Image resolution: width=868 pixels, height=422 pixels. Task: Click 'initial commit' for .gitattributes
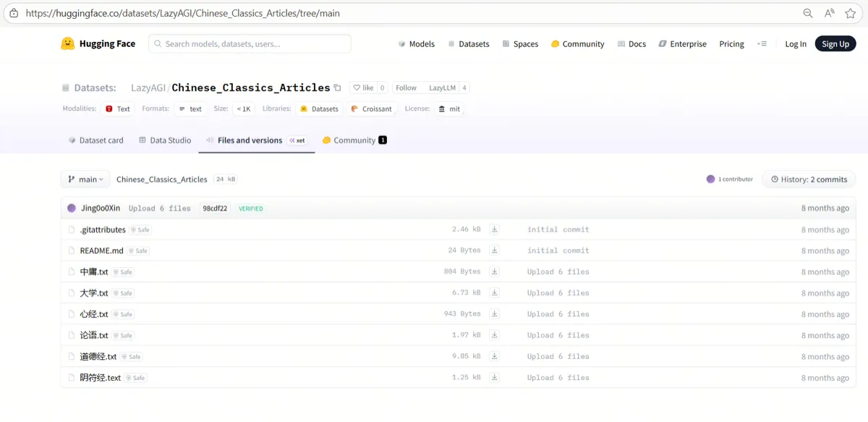click(558, 229)
